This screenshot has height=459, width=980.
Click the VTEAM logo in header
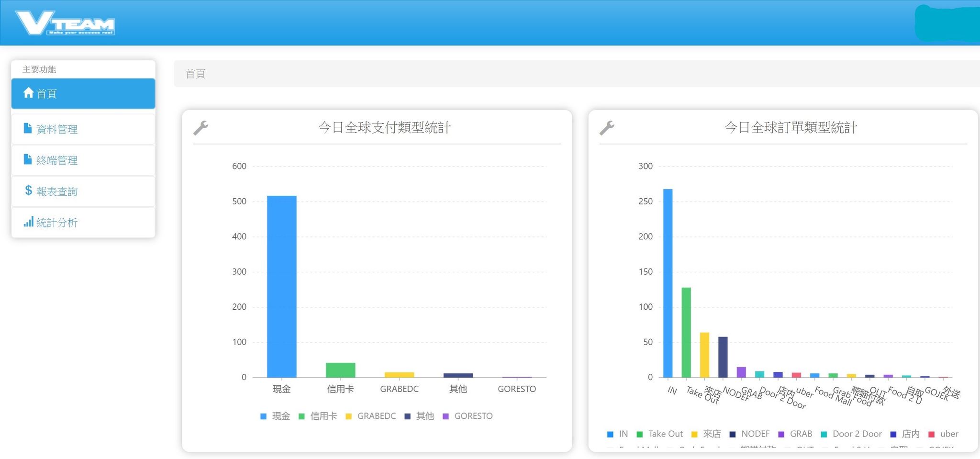click(65, 23)
